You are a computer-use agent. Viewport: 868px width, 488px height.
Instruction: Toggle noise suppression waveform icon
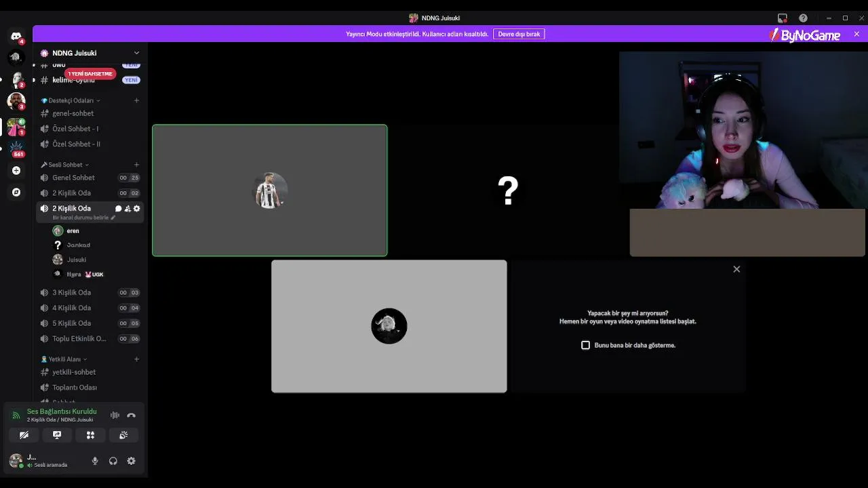[x=115, y=415]
